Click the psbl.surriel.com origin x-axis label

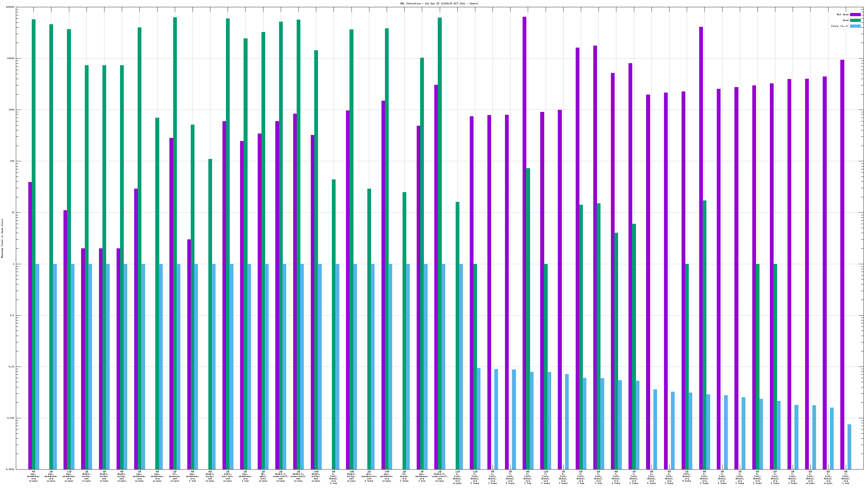coord(227,476)
